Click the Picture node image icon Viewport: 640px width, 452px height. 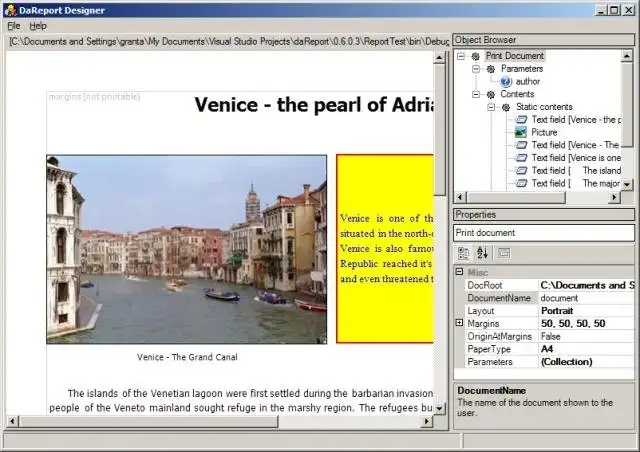(520, 132)
